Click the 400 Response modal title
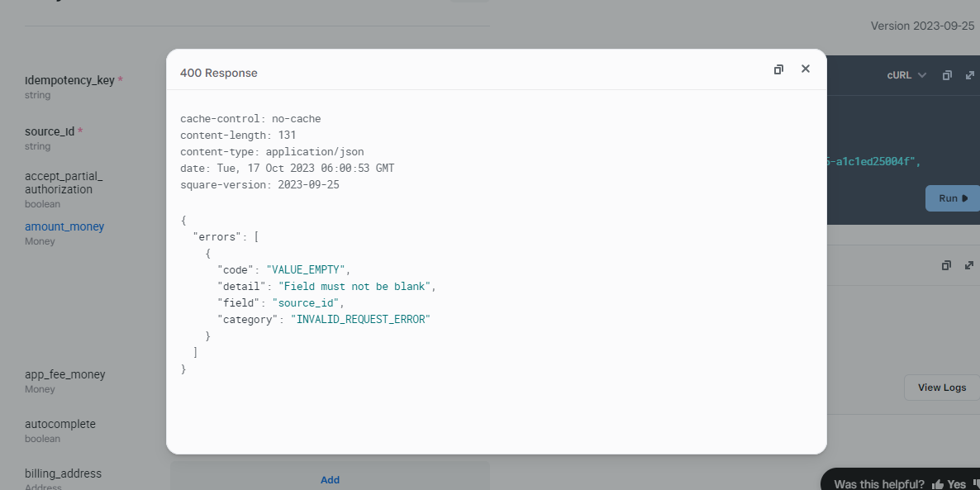 pos(219,73)
